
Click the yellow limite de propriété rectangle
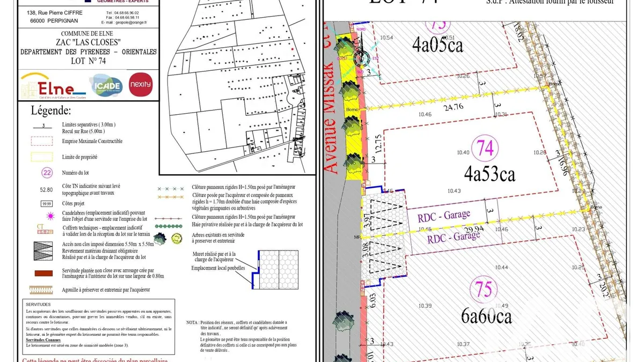pyautogui.click(x=42, y=157)
